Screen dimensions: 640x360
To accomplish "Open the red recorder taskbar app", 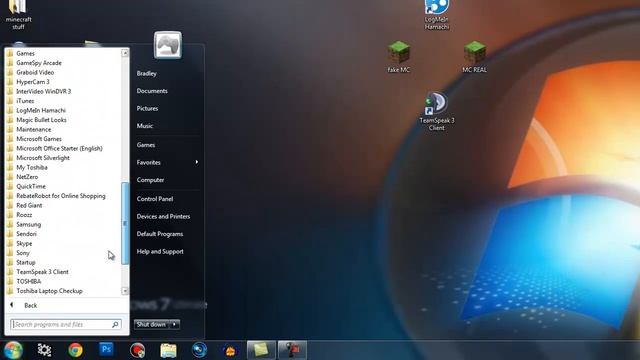I will pos(292,350).
